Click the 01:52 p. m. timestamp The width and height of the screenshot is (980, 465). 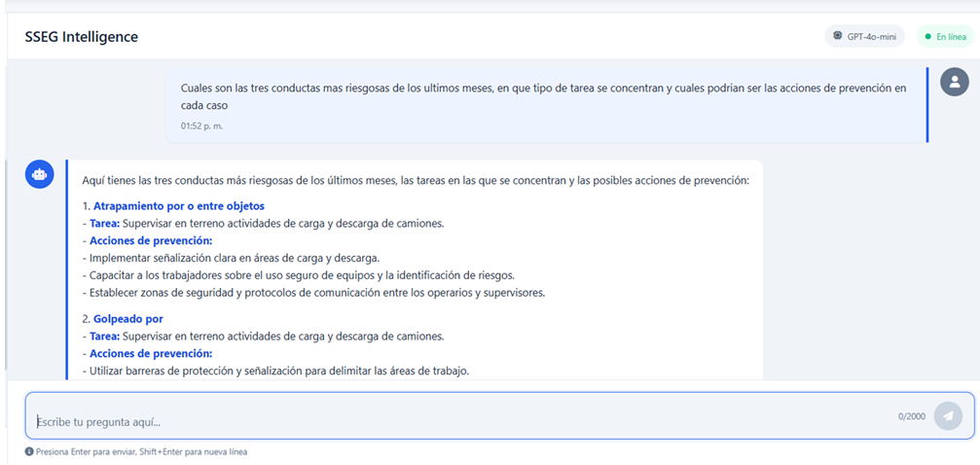[x=201, y=125]
